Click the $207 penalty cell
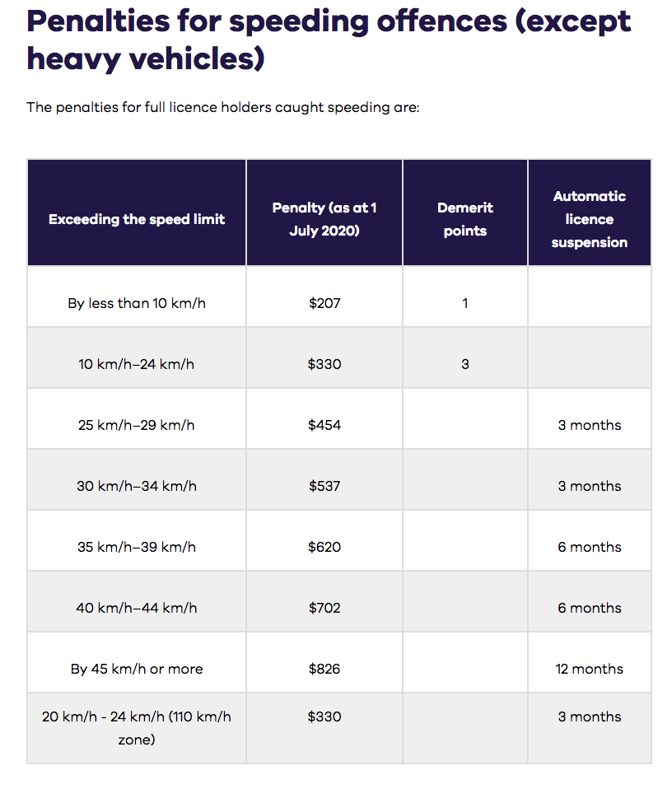Image resolution: width=672 pixels, height=789 pixels. pyautogui.click(x=324, y=303)
